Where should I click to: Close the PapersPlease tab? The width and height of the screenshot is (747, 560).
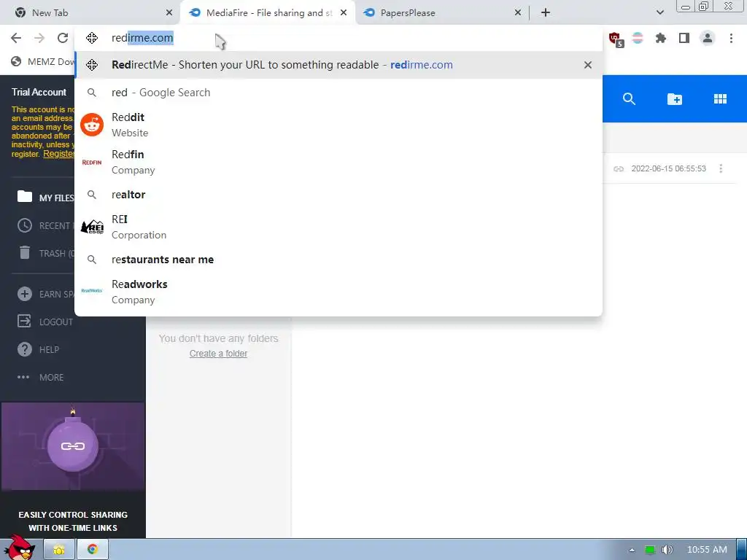(518, 13)
